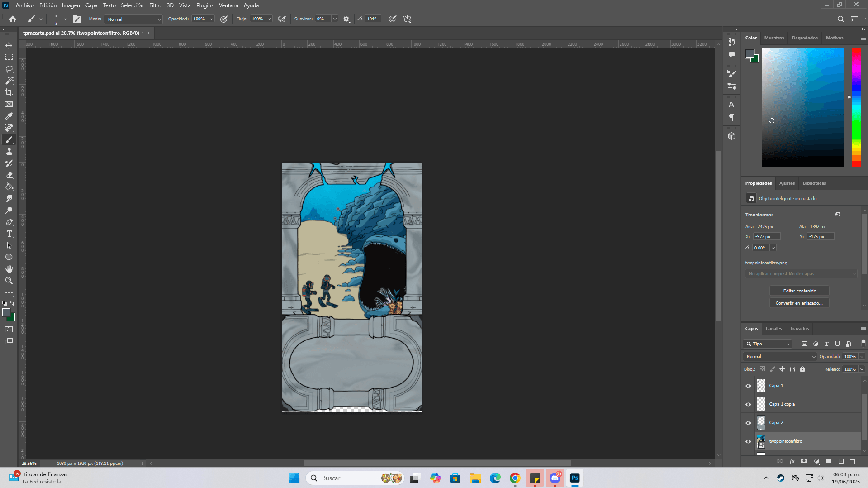Hide the Capa 1 layer
868x488 pixels.
(x=748, y=386)
